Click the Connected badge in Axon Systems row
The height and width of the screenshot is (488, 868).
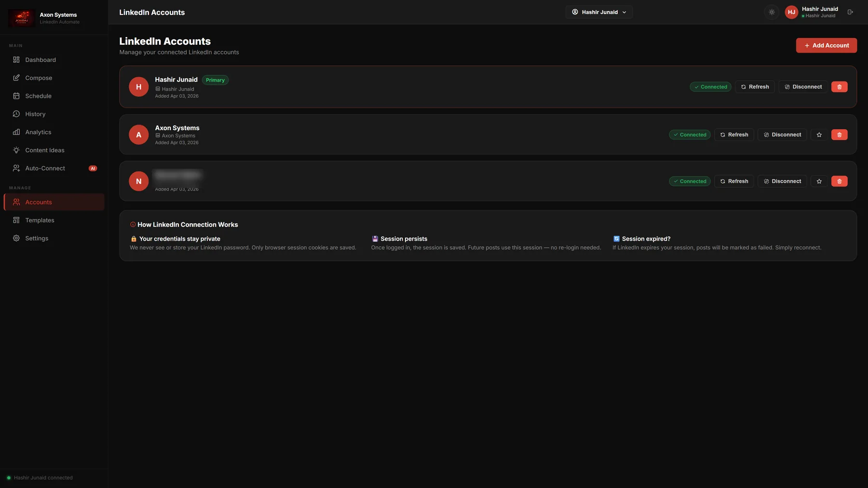pos(690,135)
